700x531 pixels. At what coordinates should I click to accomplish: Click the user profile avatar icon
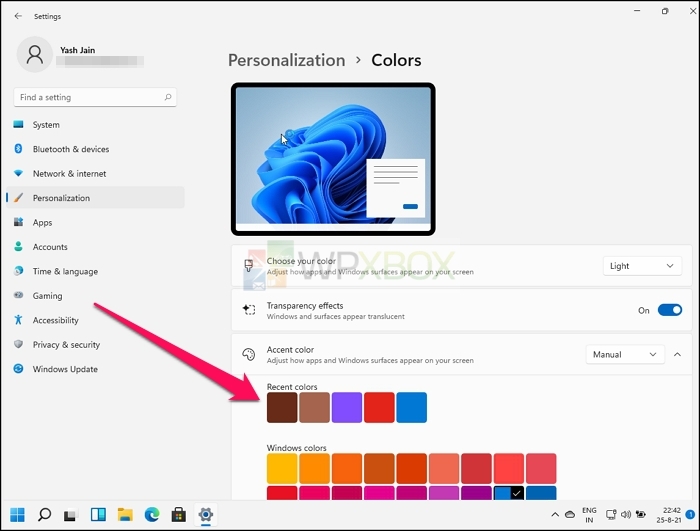click(x=35, y=54)
